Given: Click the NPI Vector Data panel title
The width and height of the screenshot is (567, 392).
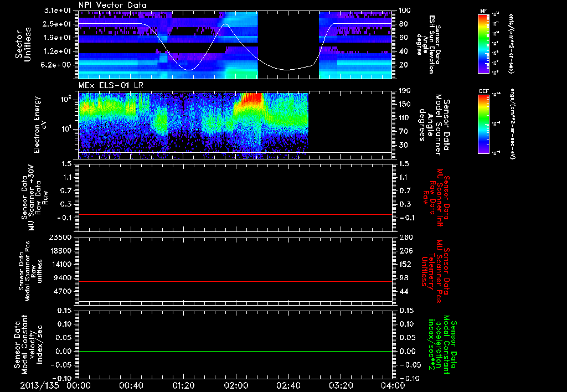Looking at the screenshot, I should (x=112, y=5).
